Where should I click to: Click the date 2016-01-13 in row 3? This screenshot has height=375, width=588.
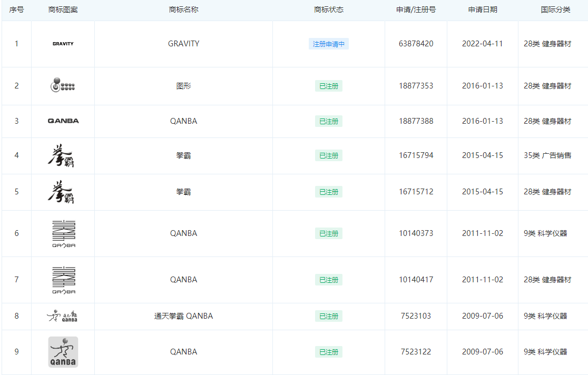click(483, 121)
